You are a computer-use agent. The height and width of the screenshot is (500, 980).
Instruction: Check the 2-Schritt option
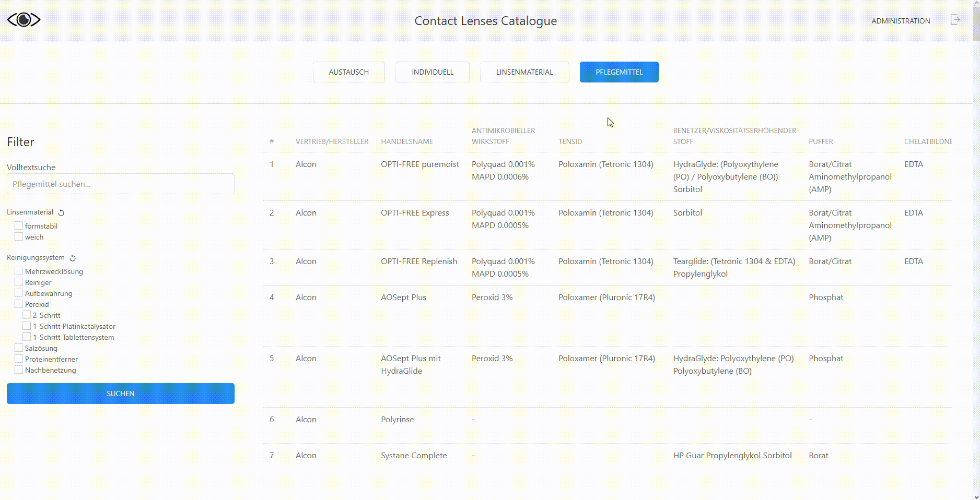pos(27,315)
